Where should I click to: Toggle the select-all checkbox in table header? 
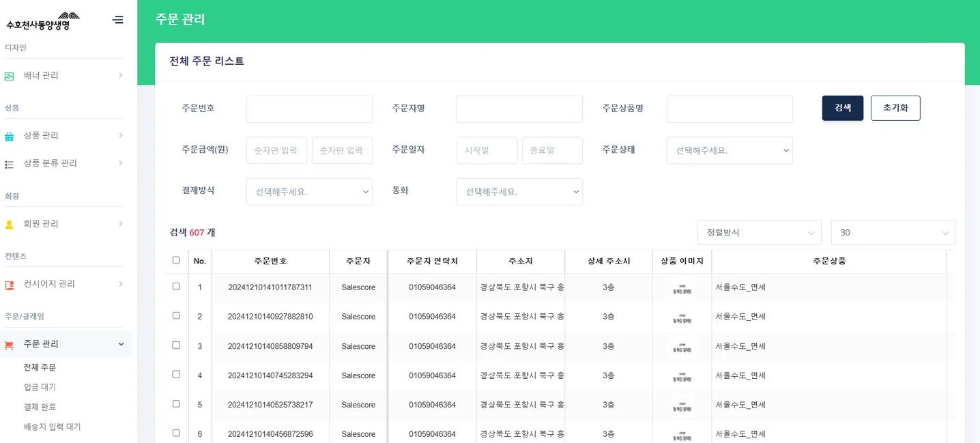click(x=176, y=259)
